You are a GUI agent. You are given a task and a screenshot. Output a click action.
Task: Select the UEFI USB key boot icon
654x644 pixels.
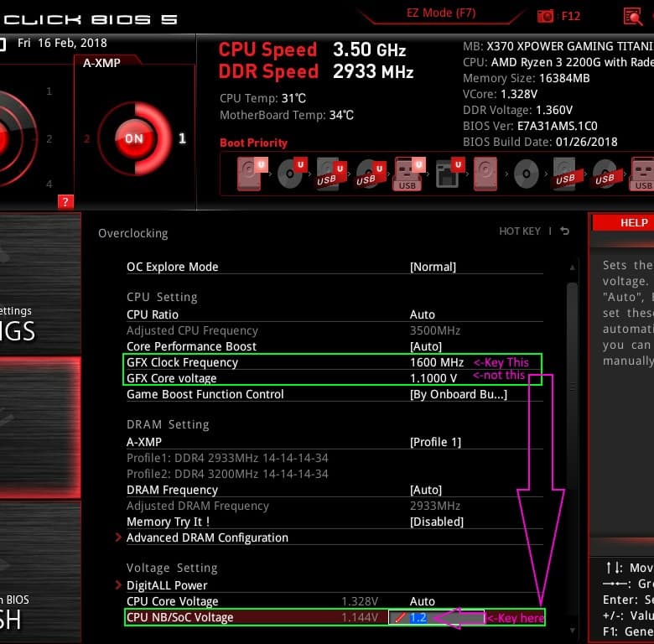(x=409, y=174)
